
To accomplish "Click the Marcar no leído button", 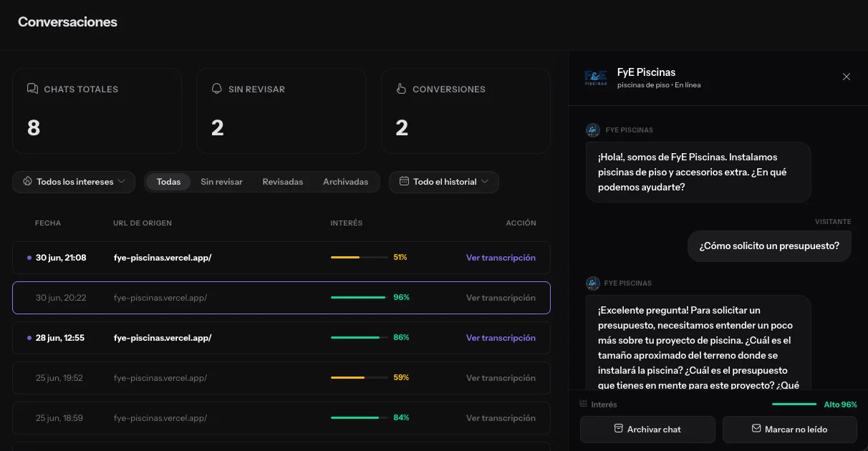I will 790,430.
